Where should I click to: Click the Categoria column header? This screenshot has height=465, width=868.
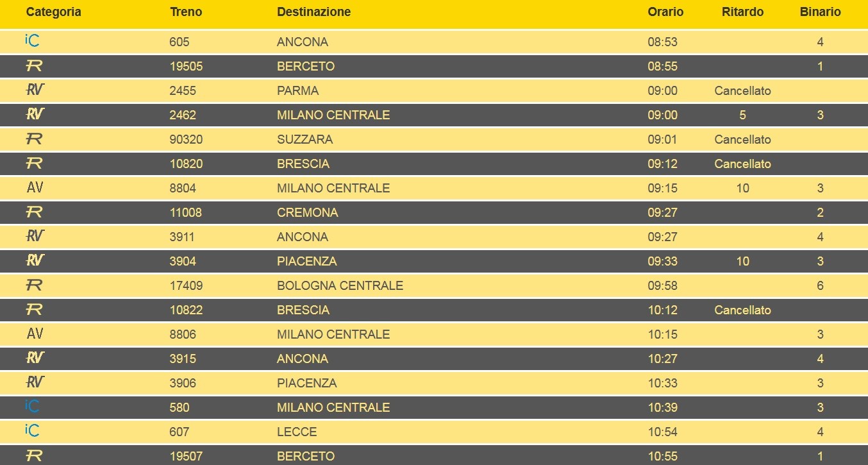click(54, 12)
